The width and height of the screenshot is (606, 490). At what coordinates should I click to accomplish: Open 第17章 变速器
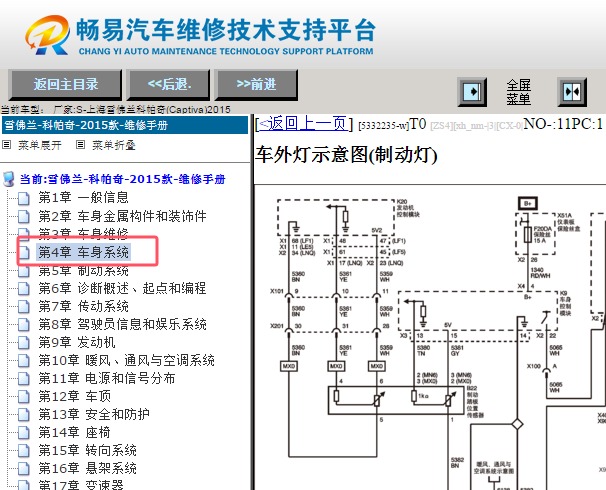pyautogui.click(x=81, y=485)
